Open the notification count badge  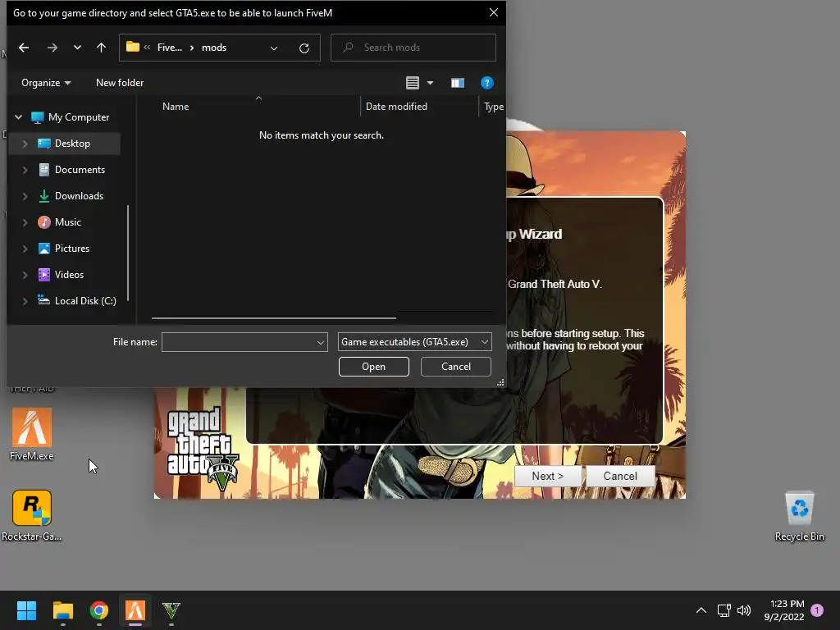(x=817, y=610)
